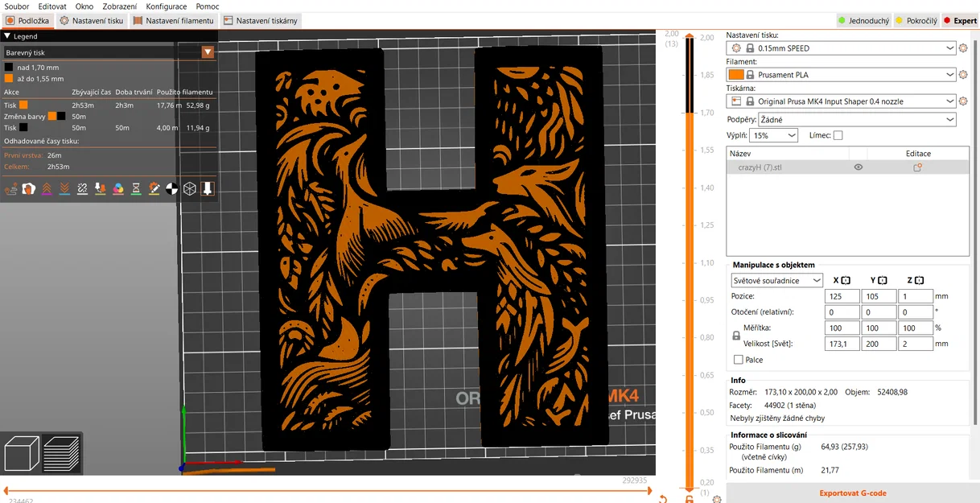Viewport: 980px width, 503px height.
Task: Collapse the Legend panel triangle
Action: [7, 36]
